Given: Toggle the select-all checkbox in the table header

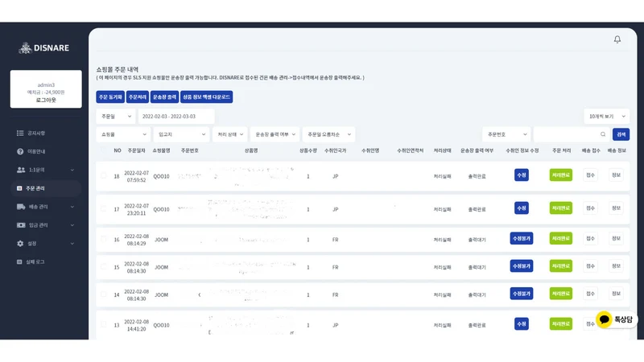Looking at the screenshot, I should point(104,150).
